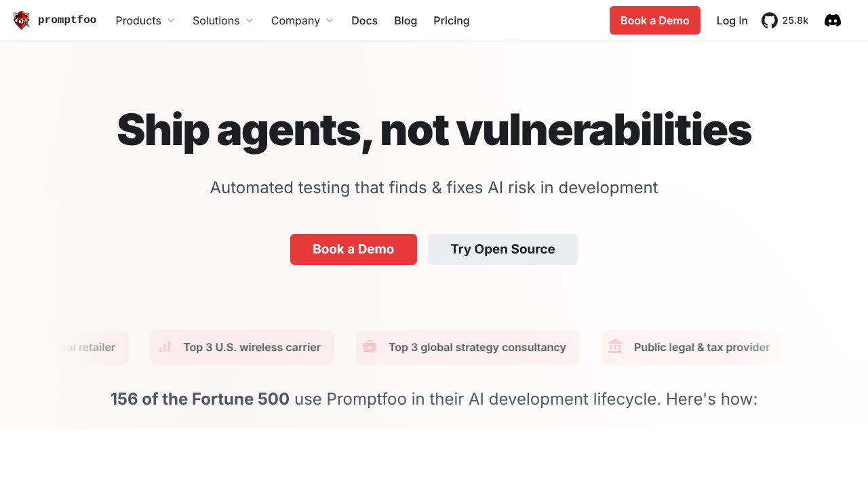Open the Docs page
This screenshot has height=488, width=868.
coord(364,20)
